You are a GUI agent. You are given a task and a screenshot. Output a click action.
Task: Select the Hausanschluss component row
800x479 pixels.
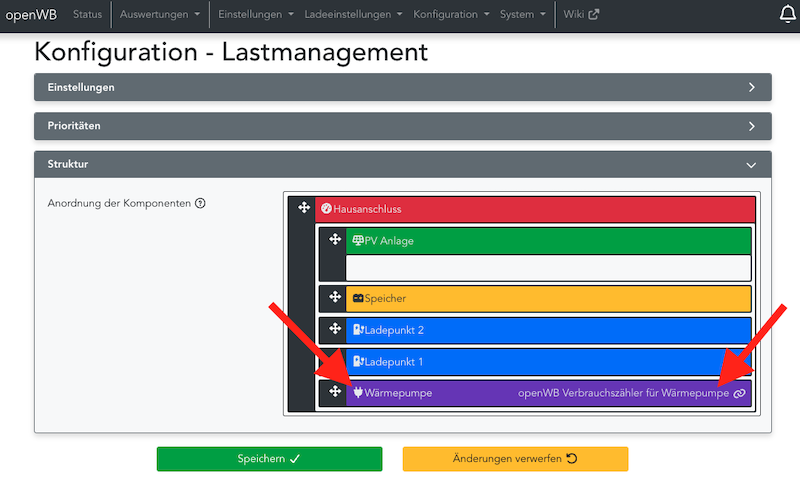point(535,209)
